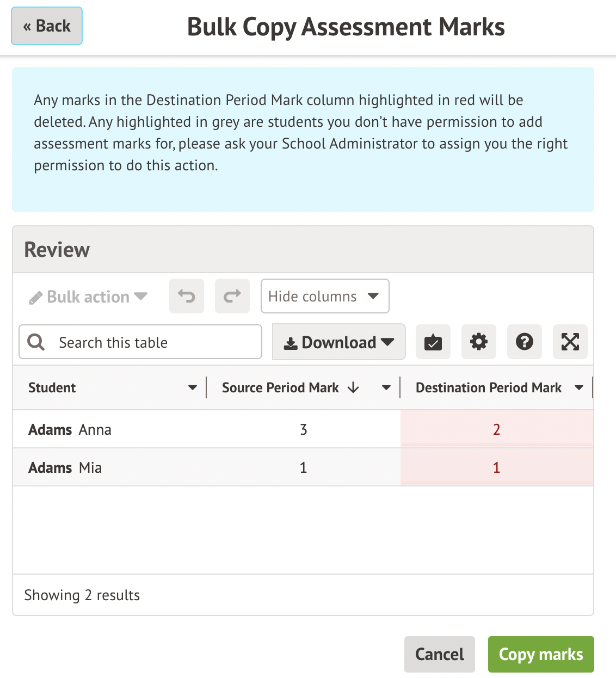
Task: Select Anna Adams' red destination mark cell
Action: tap(496, 429)
